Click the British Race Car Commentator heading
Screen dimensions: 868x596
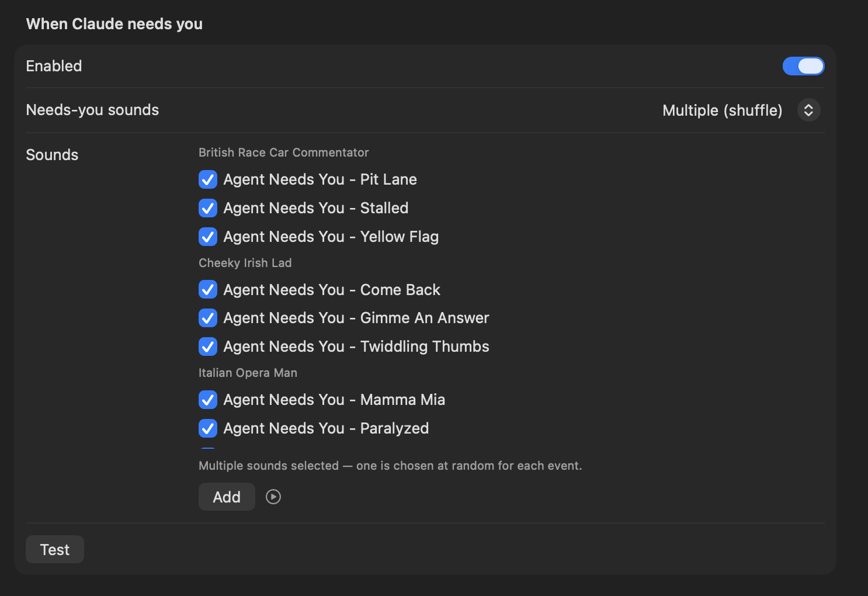(283, 153)
